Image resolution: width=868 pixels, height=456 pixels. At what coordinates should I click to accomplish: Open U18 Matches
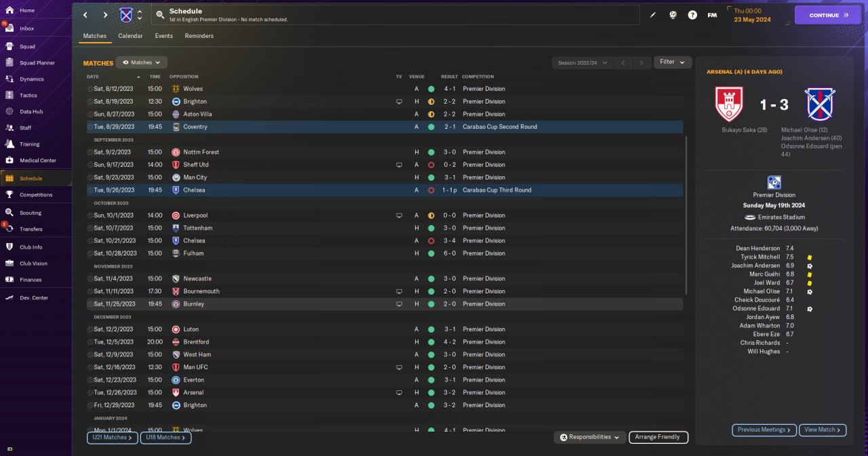point(165,438)
